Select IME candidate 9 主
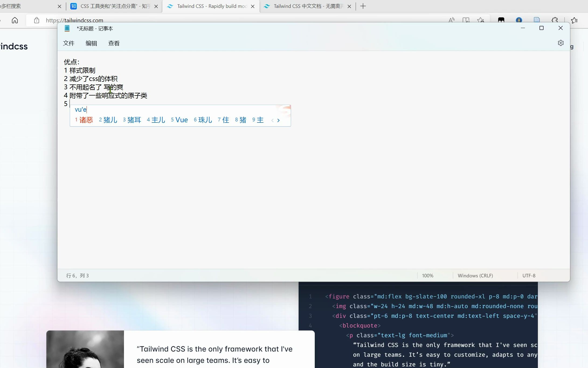588x368 pixels. coord(258,120)
